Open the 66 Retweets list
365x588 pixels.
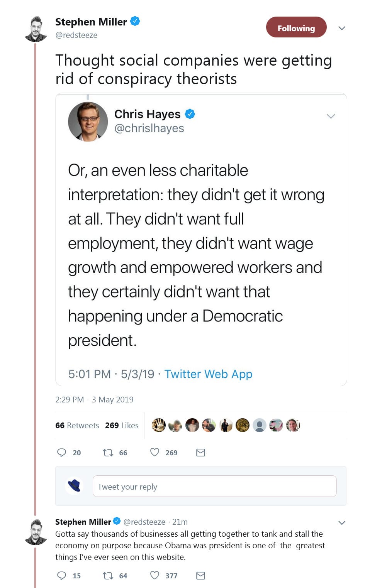pos(77,425)
